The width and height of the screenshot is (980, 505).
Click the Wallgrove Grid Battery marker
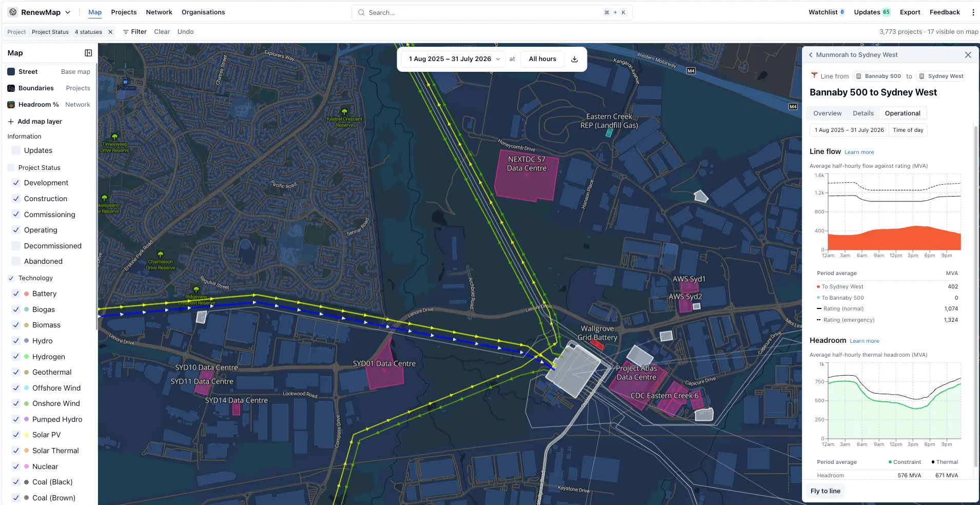(x=597, y=344)
